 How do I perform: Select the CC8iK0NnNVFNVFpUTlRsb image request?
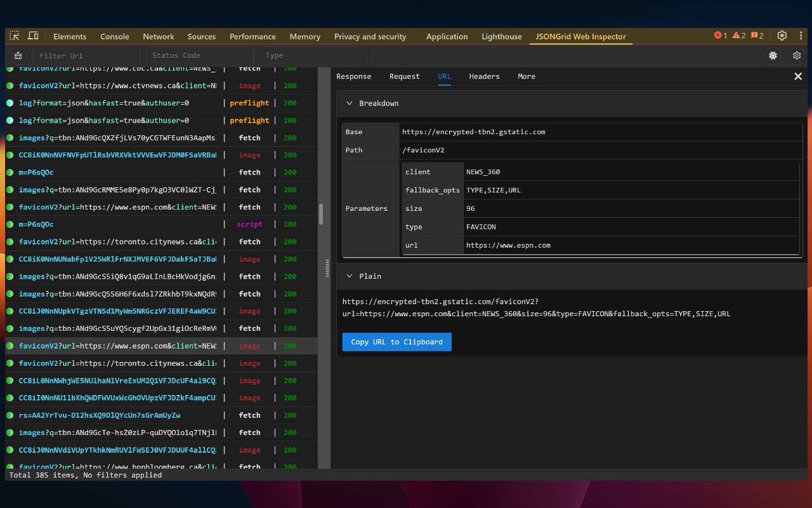pyautogui.click(x=162, y=155)
